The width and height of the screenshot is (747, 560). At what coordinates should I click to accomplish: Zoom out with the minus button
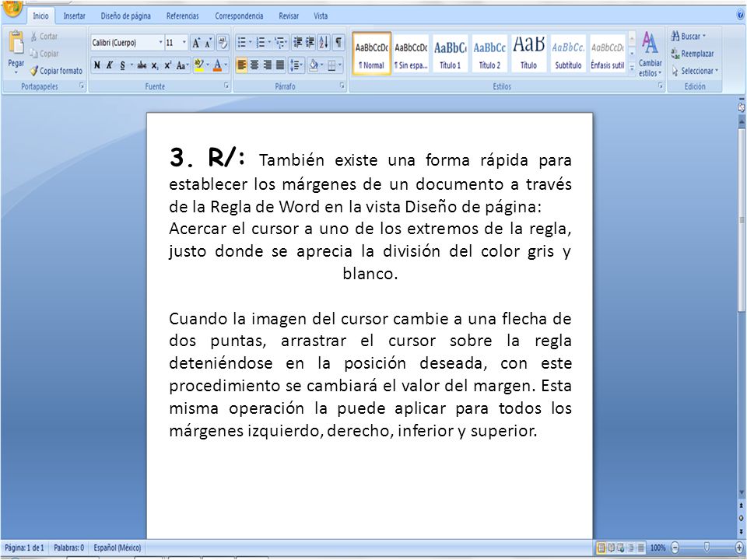point(675,548)
